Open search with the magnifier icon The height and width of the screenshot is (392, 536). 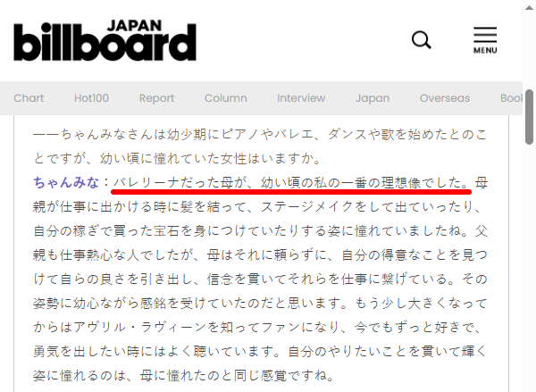pos(422,40)
